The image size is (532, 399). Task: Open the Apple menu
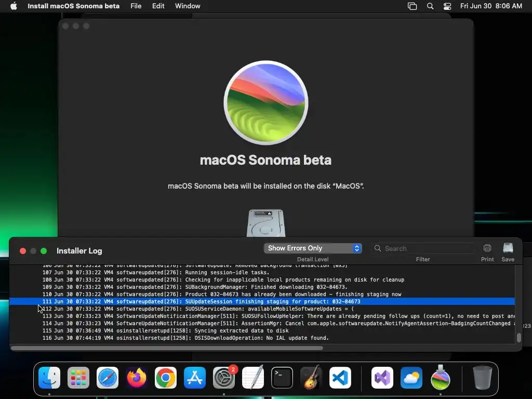pyautogui.click(x=14, y=6)
